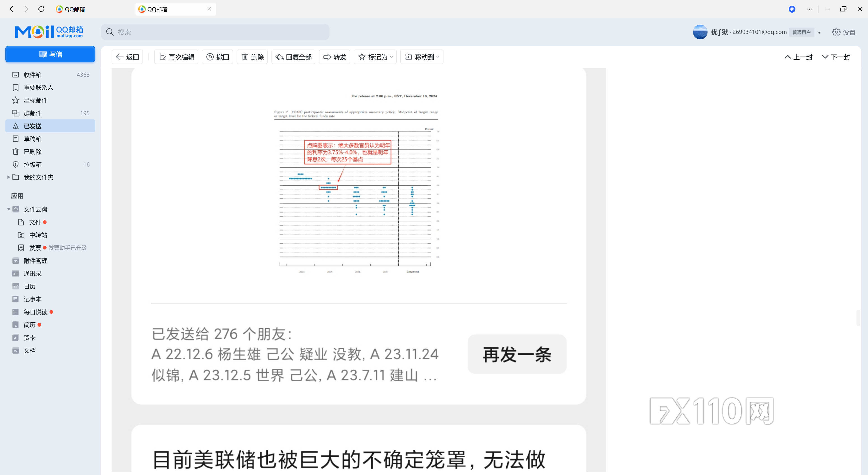Click the 发票 invoice icon

tap(21, 248)
